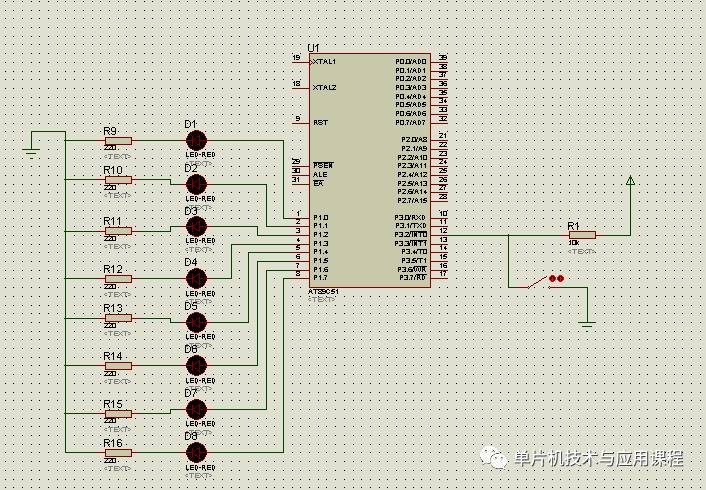Select the RST pin of the microcontroller
This screenshot has width=706, height=490.
coord(320,122)
